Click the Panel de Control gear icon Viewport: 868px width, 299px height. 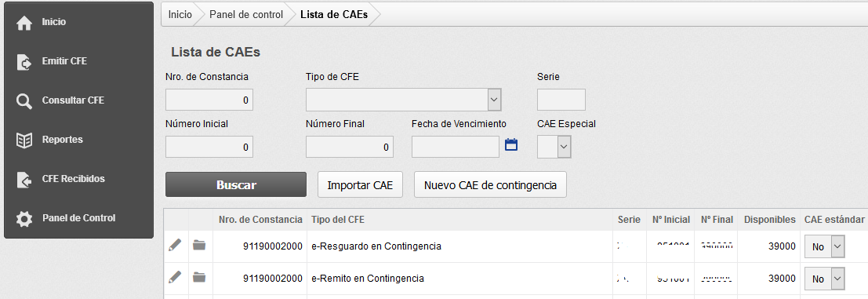coord(24,219)
